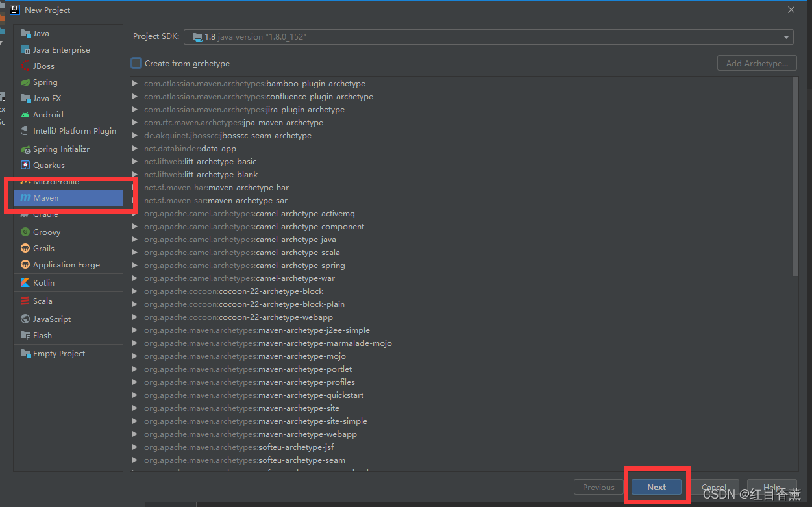Expand maven-archetype-webapp entry
This screenshot has width=812, height=507.
click(x=135, y=434)
